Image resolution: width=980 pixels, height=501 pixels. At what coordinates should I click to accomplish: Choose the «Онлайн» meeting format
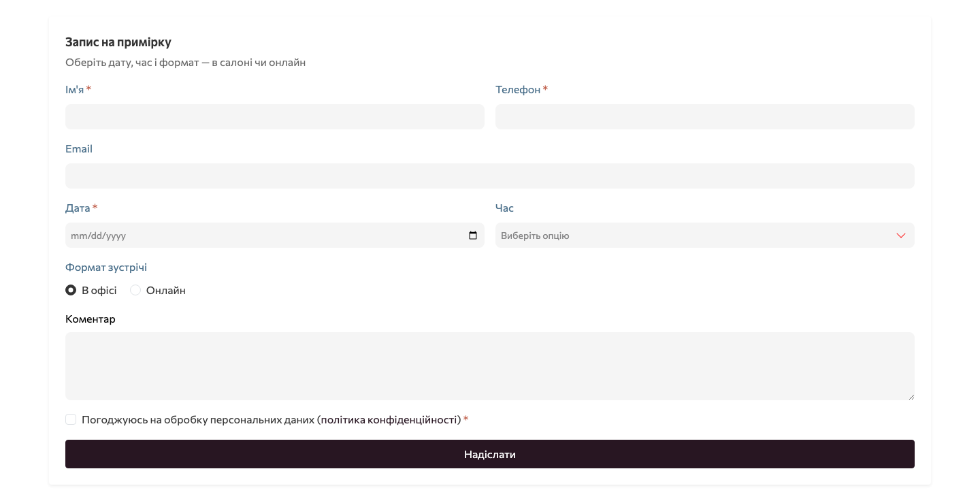tap(135, 290)
